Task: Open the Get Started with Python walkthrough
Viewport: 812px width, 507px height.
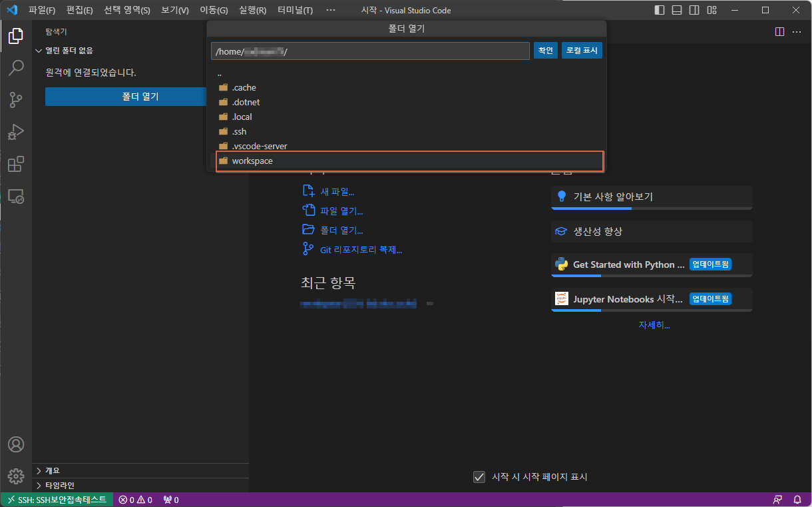Action: coord(652,264)
